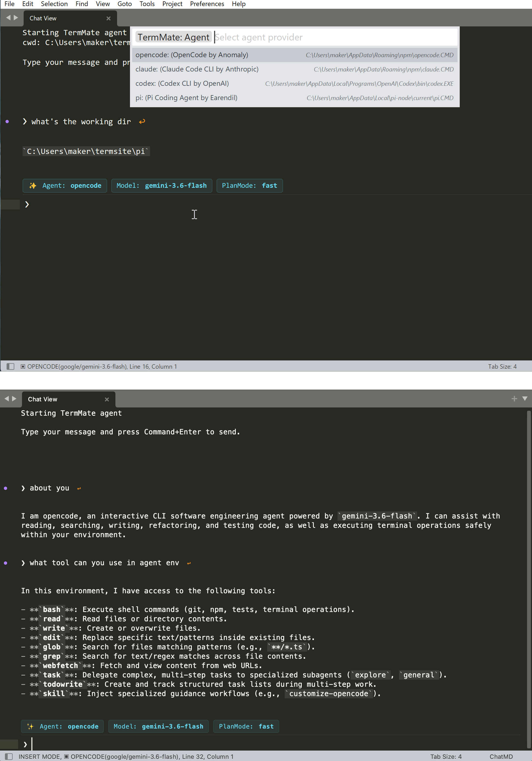532x761 pixels.
Task: Add new tab with plus icon
Action: point(514,399)
